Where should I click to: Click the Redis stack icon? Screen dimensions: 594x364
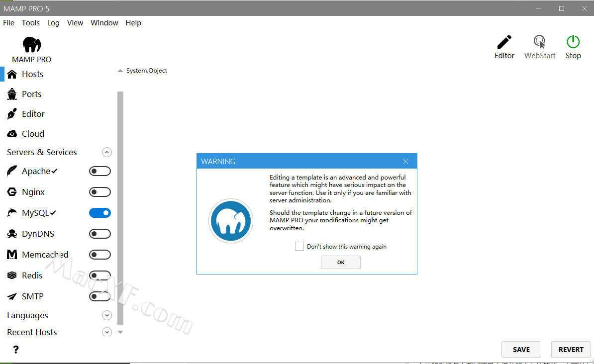pos(12,275)
